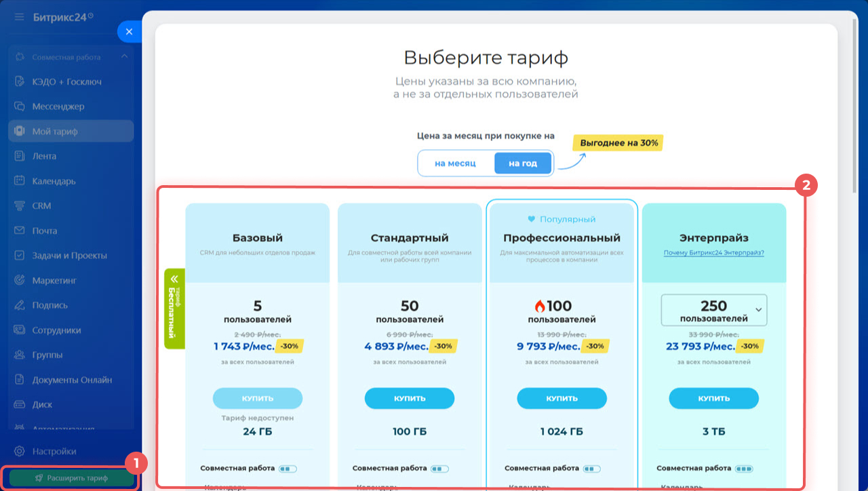868x491 pixels.
Task: Click the Почта envelope icon
Action: pyautogui.click(x=20, y=231)
